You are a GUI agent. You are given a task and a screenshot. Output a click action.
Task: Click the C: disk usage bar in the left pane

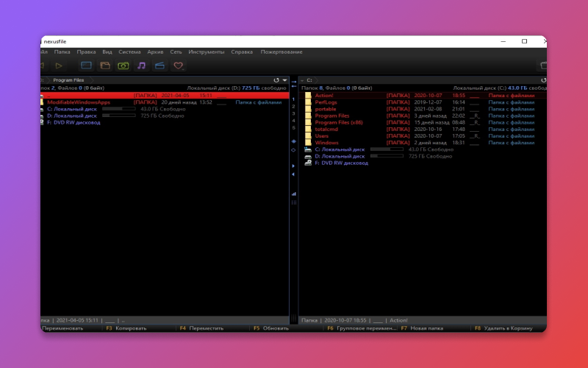118,109
